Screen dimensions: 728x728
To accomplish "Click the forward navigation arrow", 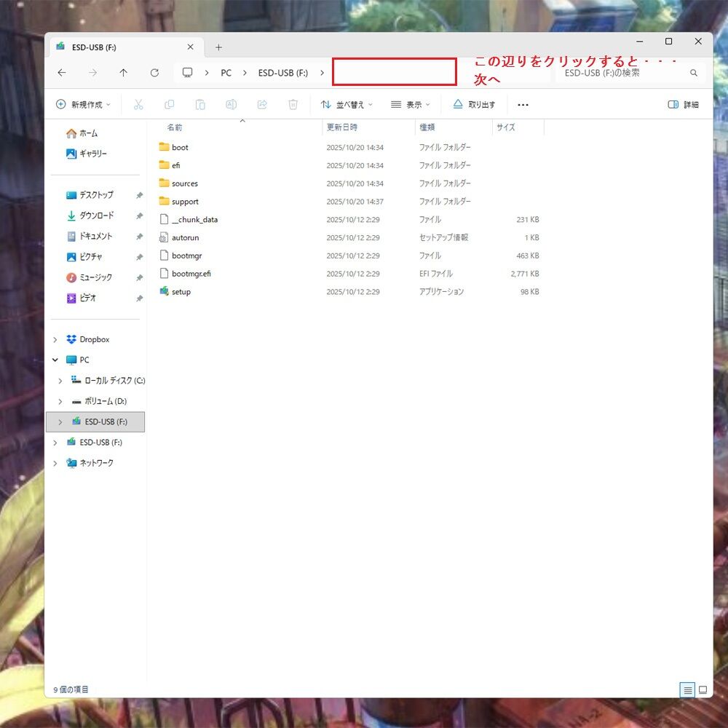I will click(x=93, y=73).
